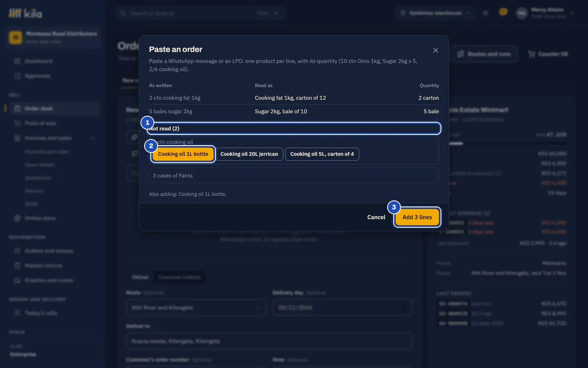Viewport: 588px width, 368px height.
Task: Click the kila logo in sidebar
Action: (x=25, y=13)
